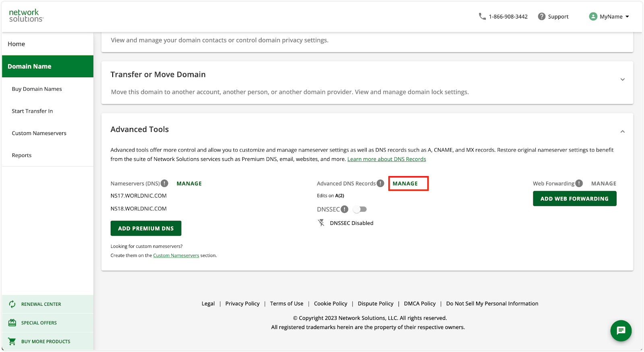Select Domain Name in the sidebar
Screen dimensions: 644x352
[x=47, y=66]
